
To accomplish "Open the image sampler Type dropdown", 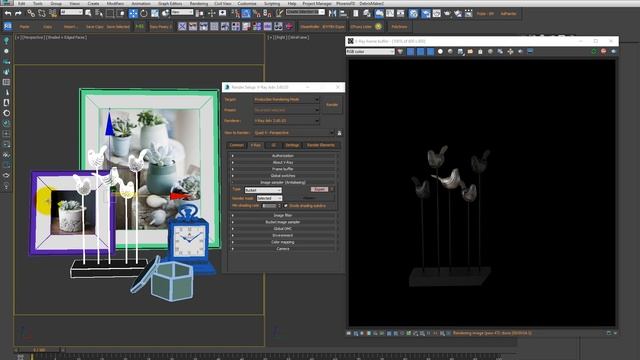I will pos(263,190).
